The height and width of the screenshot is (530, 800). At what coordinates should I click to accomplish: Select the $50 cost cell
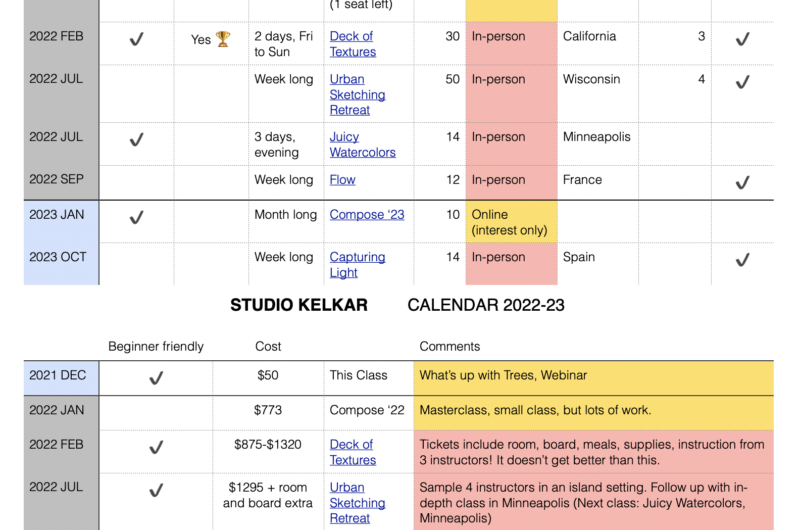268,378
